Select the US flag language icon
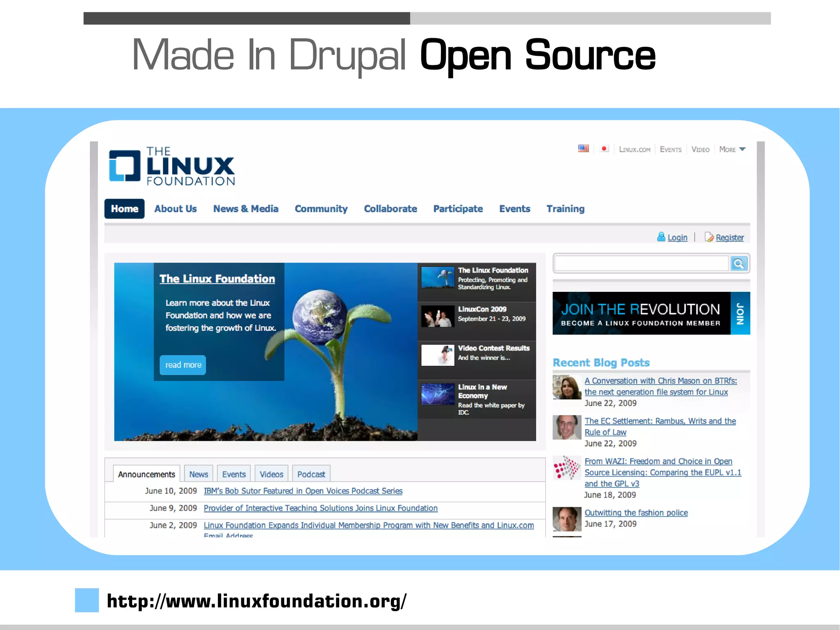Screen dimensions: 840x630 (x=583, y=149)
